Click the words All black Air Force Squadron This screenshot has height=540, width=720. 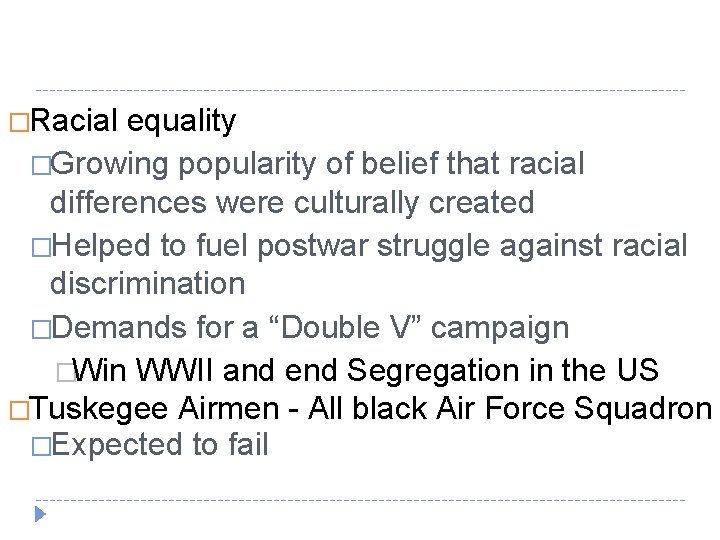click(x=510, y=408)
